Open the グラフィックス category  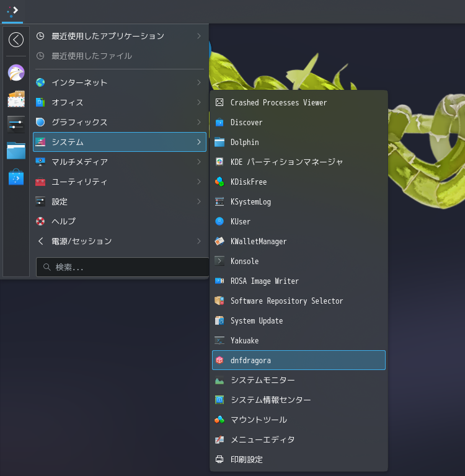120,122
